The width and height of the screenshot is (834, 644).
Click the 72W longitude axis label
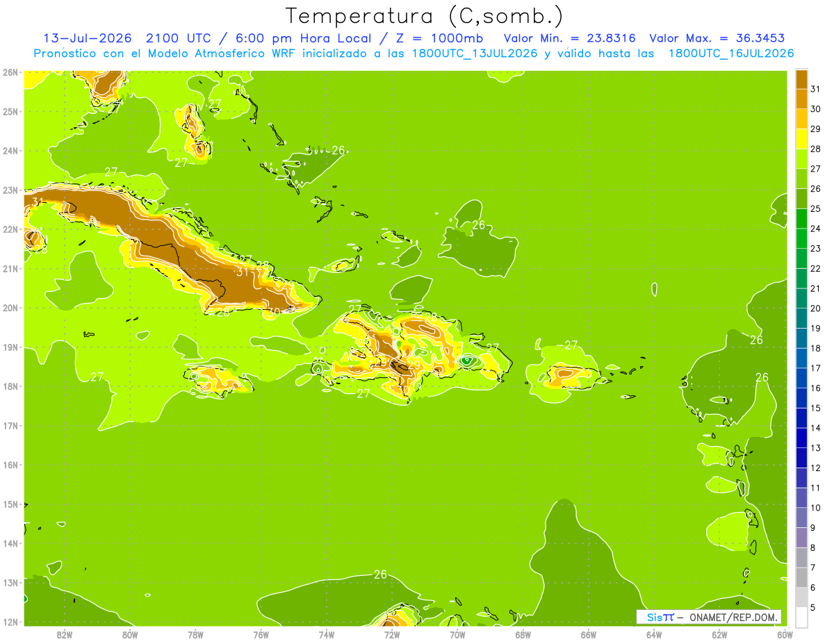click(x=392, y=634)
